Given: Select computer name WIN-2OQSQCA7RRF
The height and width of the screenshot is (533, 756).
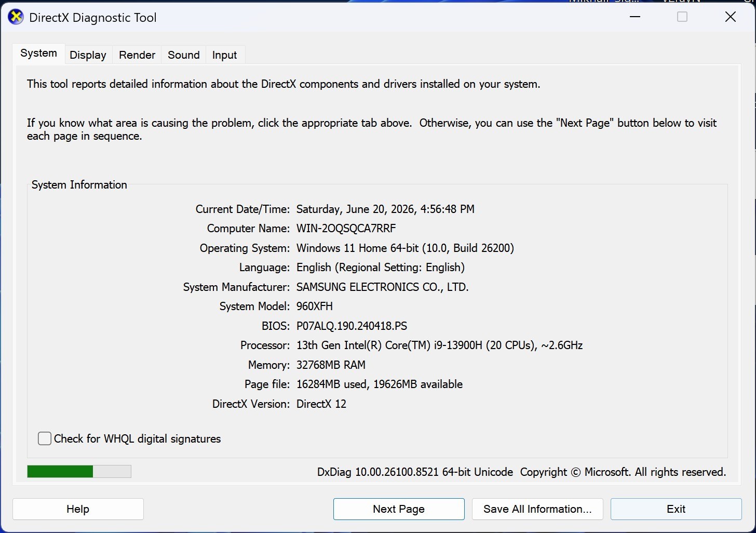Looking at the screenshot, I should [x=346, y=229].
